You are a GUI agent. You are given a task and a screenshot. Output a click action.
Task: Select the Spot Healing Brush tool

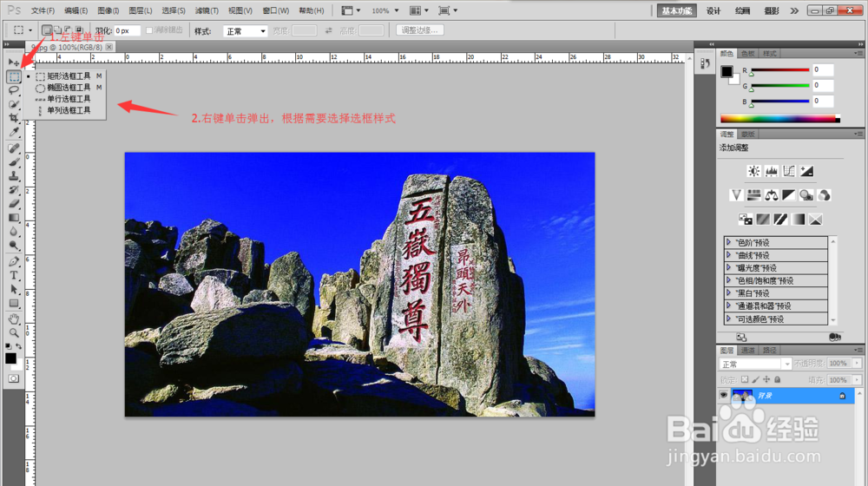coord(14,148)
